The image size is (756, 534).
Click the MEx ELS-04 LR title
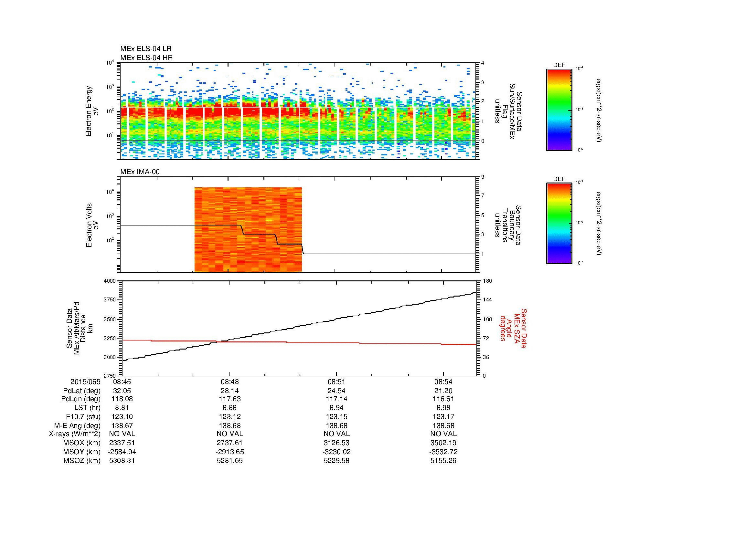pos(146,49)
